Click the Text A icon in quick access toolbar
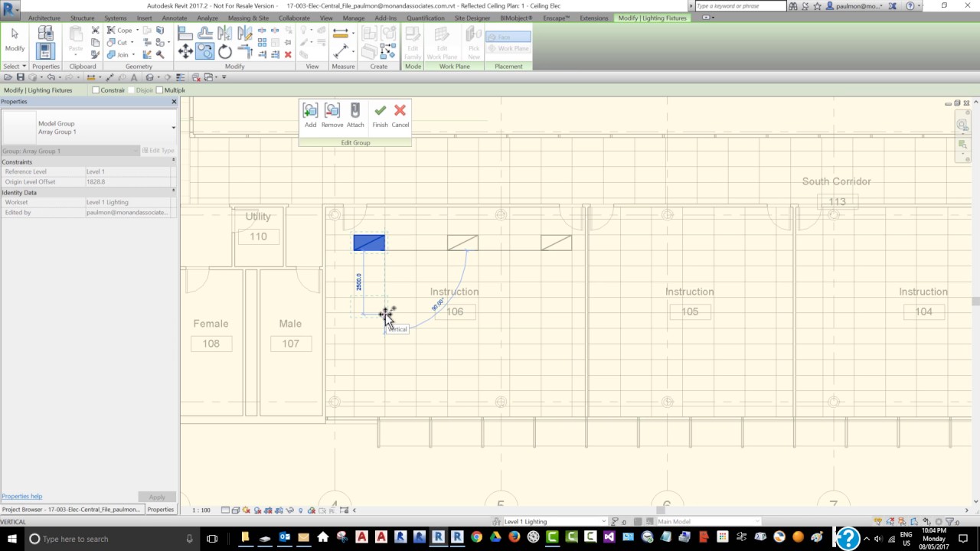980x551 pixels. click(x=134, y=77)
